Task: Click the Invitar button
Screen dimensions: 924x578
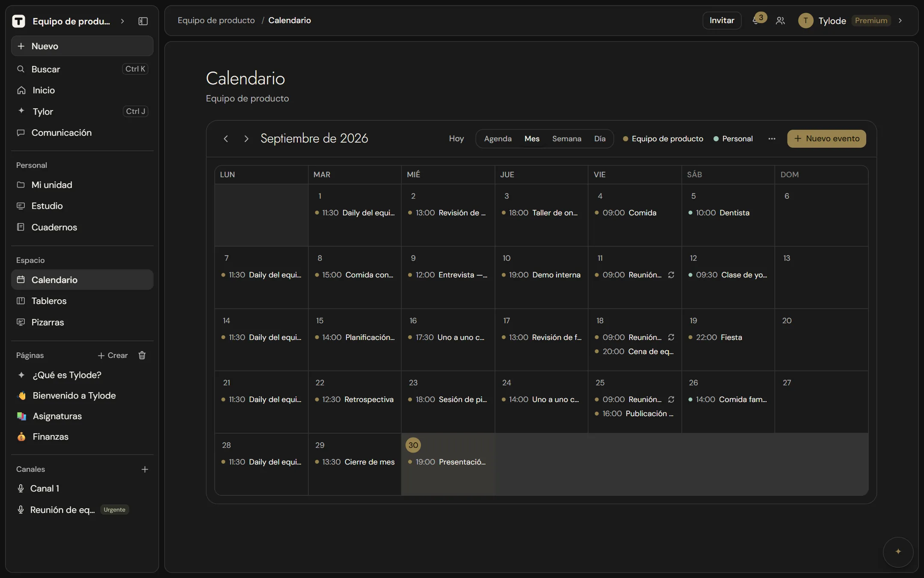Action: point(722,21)
